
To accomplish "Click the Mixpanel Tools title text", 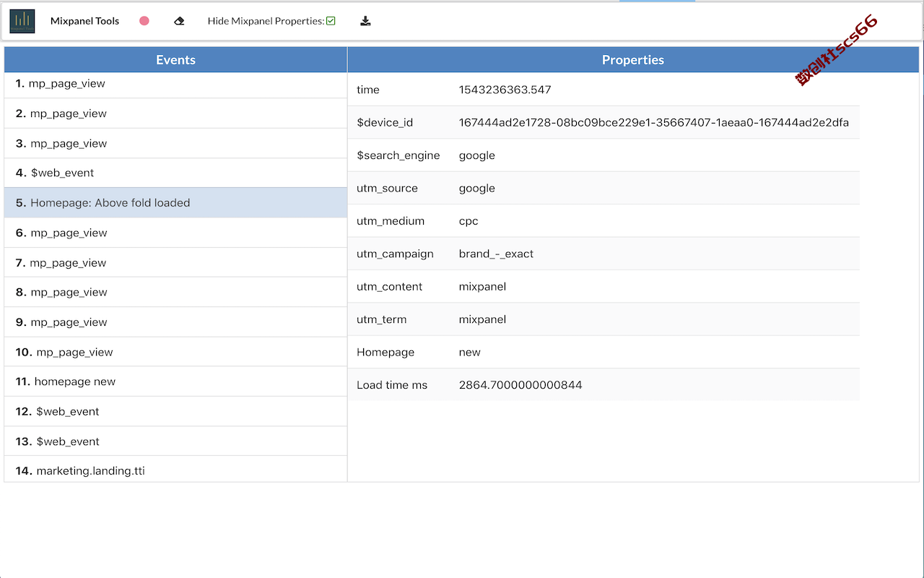I will [x=85, y=21].
